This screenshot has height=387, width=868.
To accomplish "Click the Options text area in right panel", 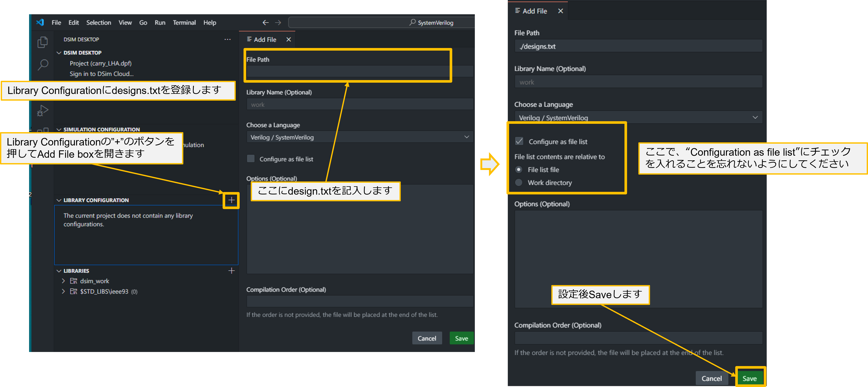I will (638, 259).
